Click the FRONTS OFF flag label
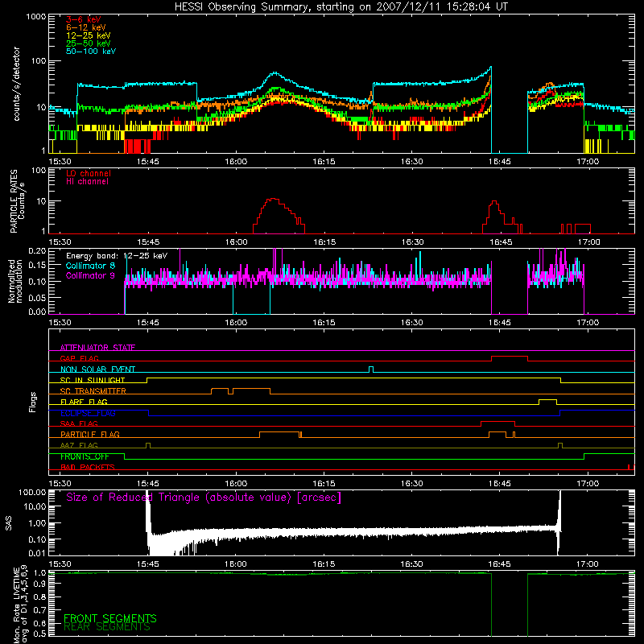Screen dimensions: 644x644 (85, 456)
